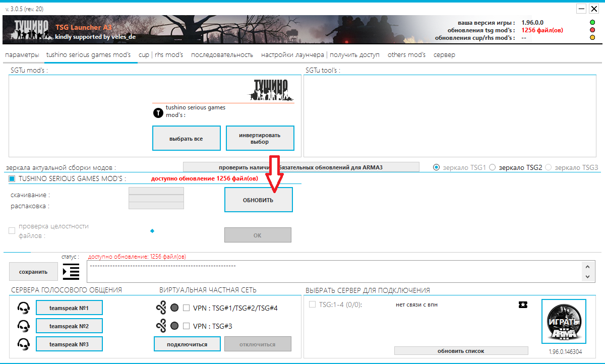
Task: Click выбрать все button
Action: coord(187,138)
